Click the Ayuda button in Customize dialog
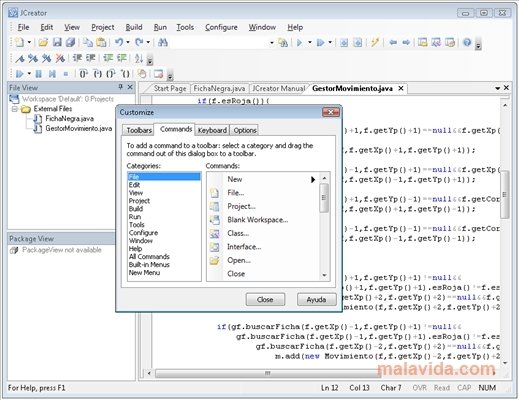 coord(316,300)
